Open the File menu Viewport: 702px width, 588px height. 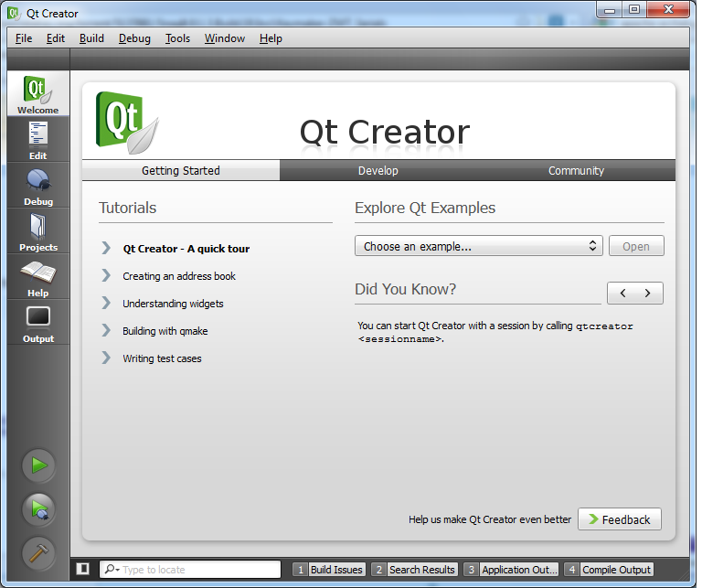[24, 38]
